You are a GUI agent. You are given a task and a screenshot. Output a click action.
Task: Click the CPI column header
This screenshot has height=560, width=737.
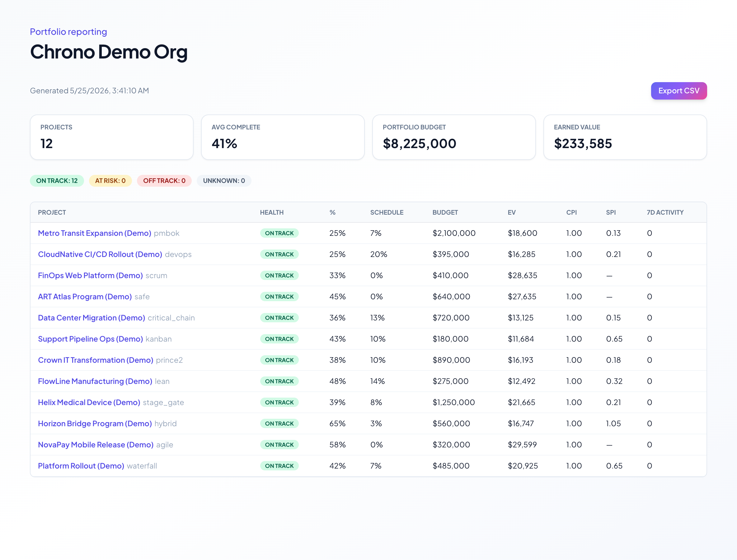[x=571, y=212]
